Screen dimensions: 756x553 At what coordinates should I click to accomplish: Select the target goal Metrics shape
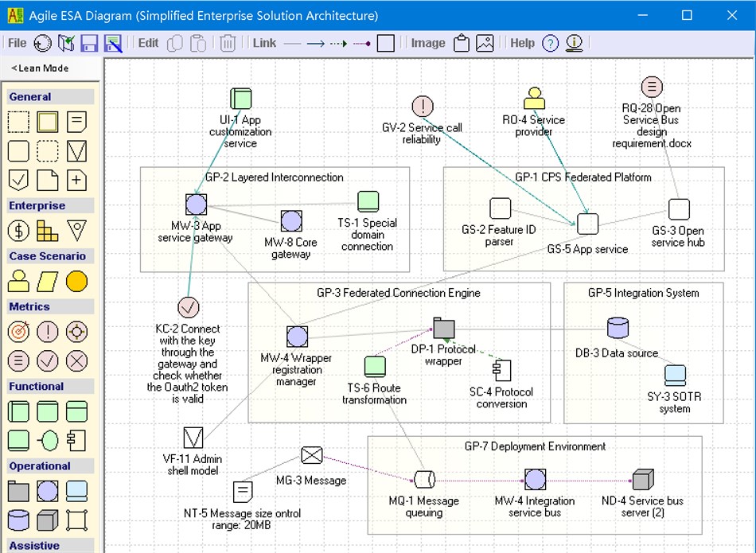click(x=18, y=332)
